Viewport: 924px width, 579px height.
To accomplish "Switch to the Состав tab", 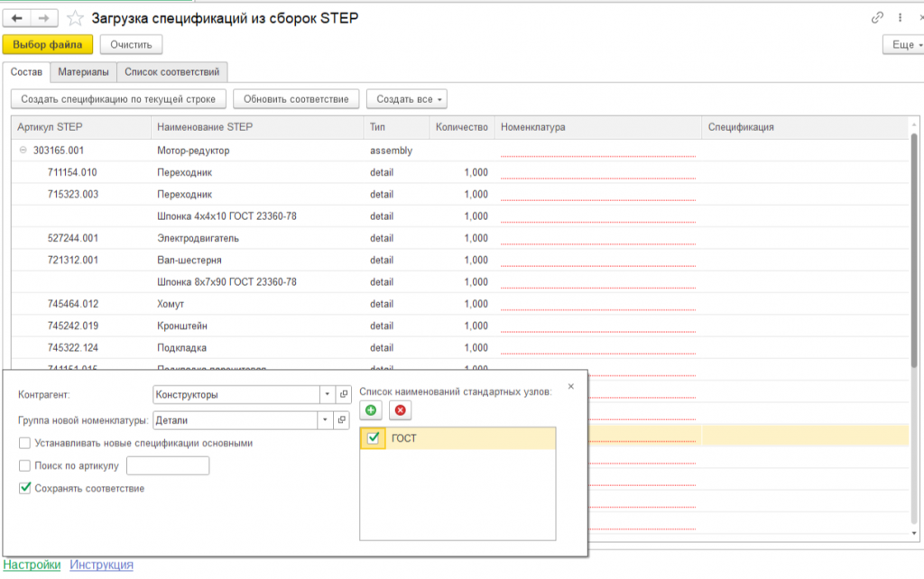I will pos(26,72).
